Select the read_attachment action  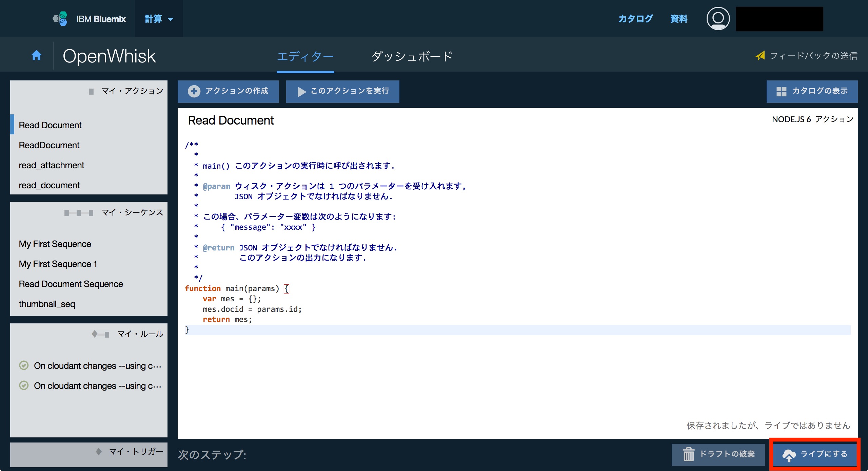click(89, 165)
